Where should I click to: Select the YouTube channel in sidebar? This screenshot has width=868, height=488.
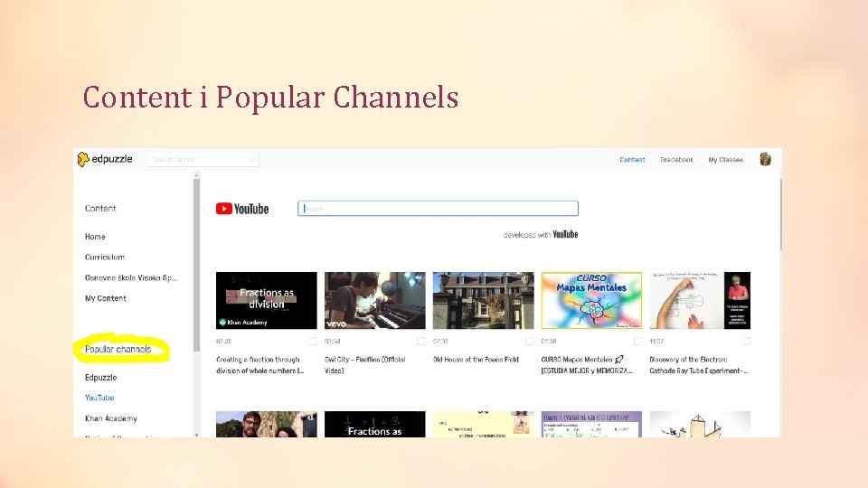(99, 398)
